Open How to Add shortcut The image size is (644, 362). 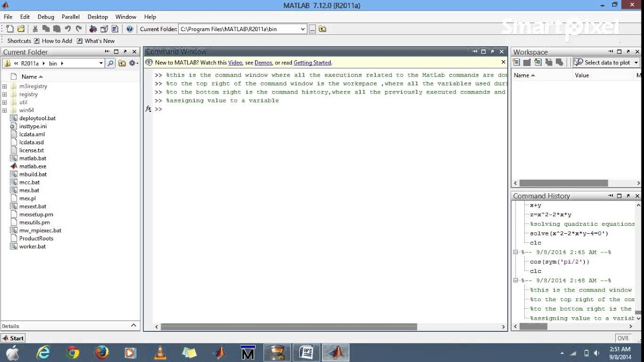tap(53, 41)
